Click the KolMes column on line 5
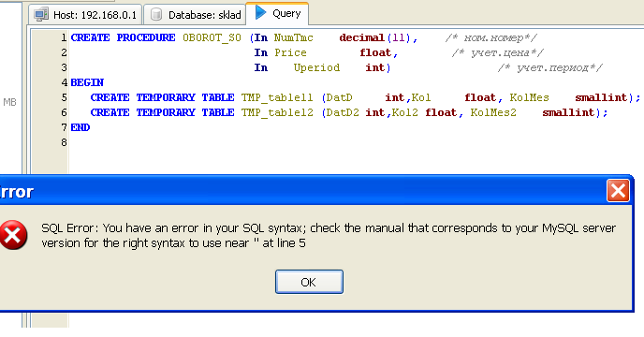The height and width of the screenshot is (337, 644). (x=529, y=97)
